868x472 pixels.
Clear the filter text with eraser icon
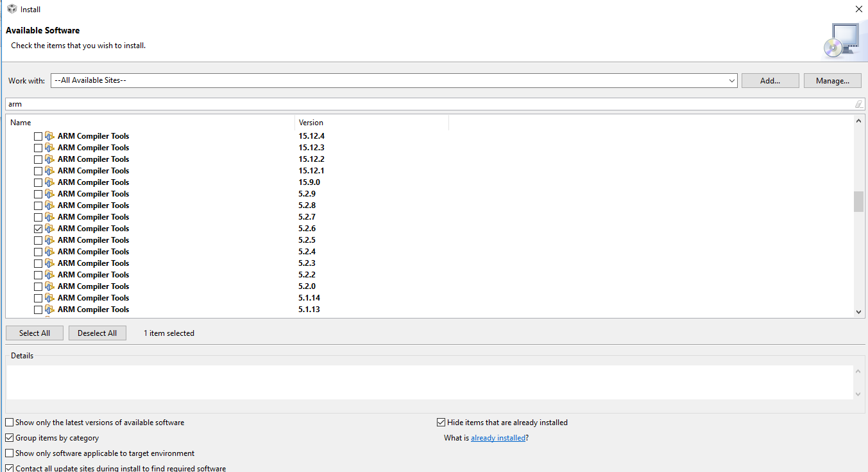859,104
